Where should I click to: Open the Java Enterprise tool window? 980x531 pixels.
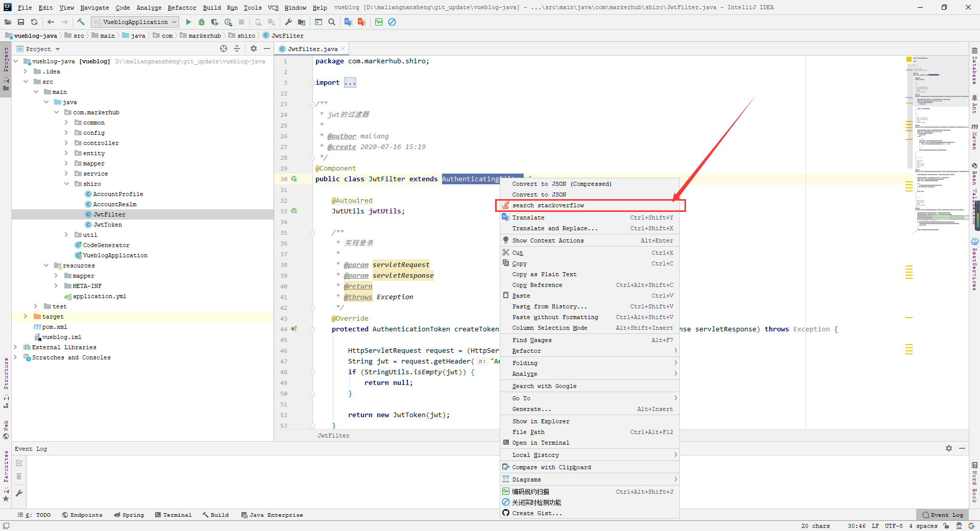pos(272,515)
